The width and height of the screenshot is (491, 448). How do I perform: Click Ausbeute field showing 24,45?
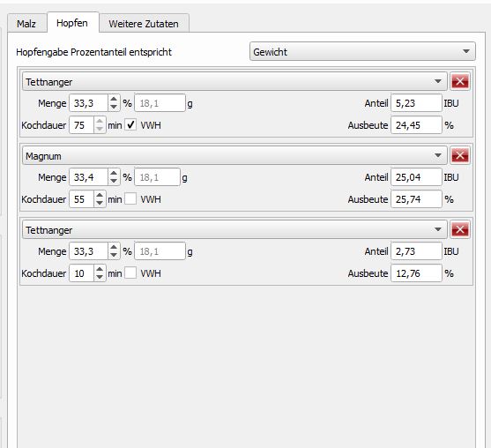(x=416, y=125)
